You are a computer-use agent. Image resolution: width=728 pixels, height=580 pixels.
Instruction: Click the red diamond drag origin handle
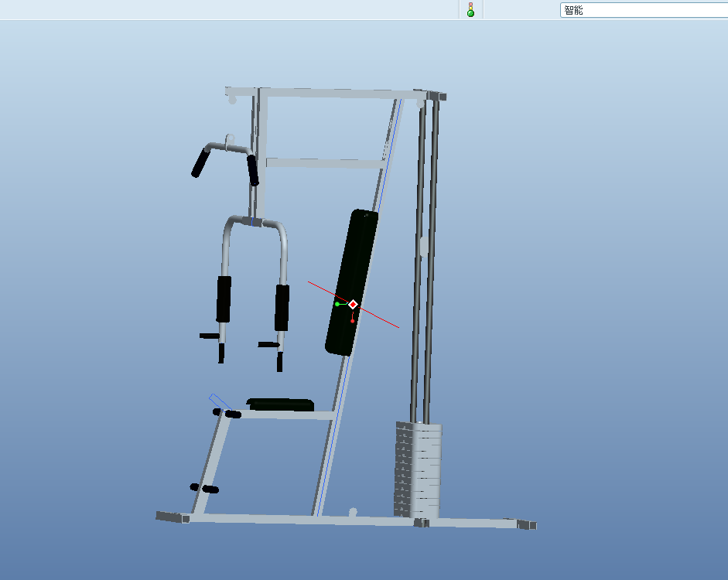click(x=353, y=305)
